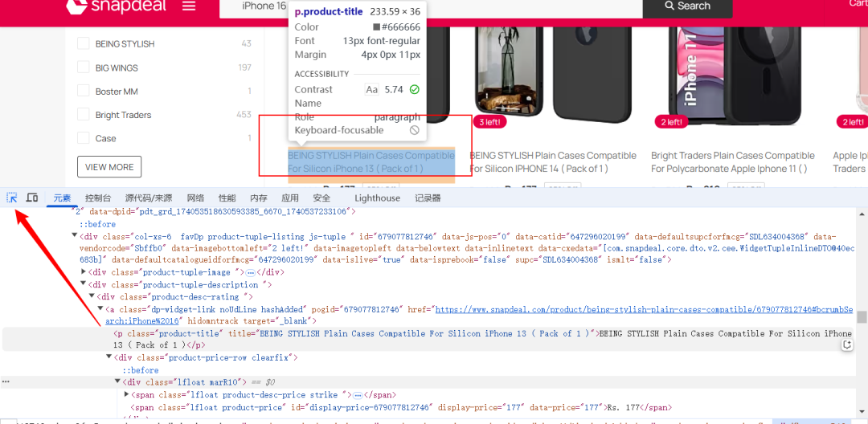Click the green contrast check icon in tooltip
868x424 pixels.
414,90
